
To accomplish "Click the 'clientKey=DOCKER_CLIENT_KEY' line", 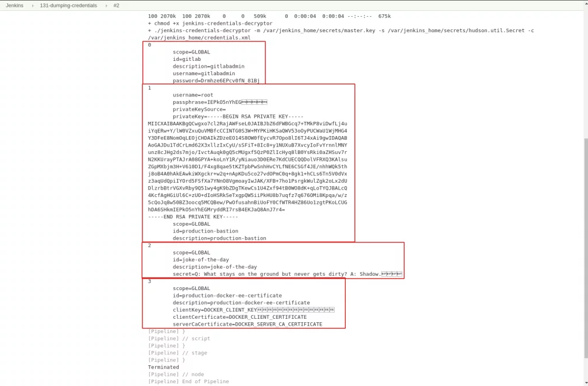I will coord(253,310).
